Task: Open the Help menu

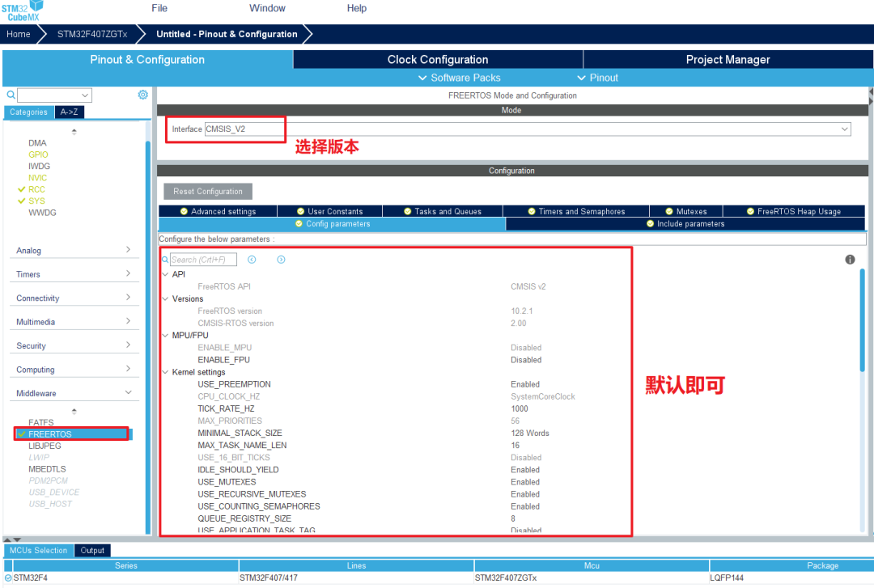Action: click(x=357, y=8)
